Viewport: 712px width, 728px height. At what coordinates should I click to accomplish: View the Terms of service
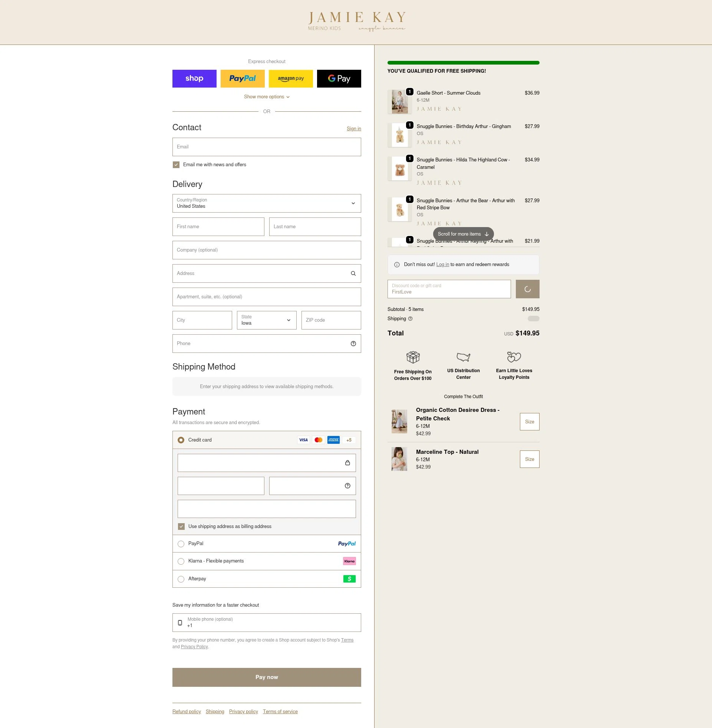pyautogui.click(x=280, y=711)
